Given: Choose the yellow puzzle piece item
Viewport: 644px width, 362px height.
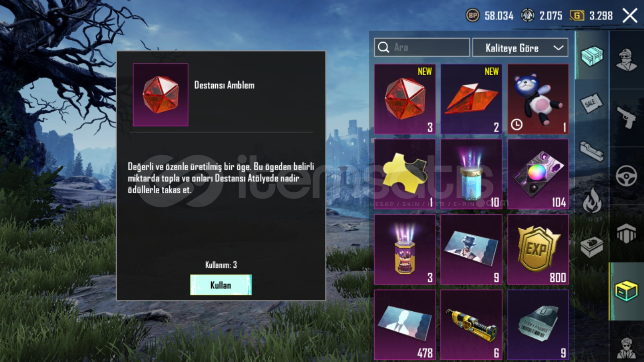Looking at the screenshot, I should coord(405,174).
